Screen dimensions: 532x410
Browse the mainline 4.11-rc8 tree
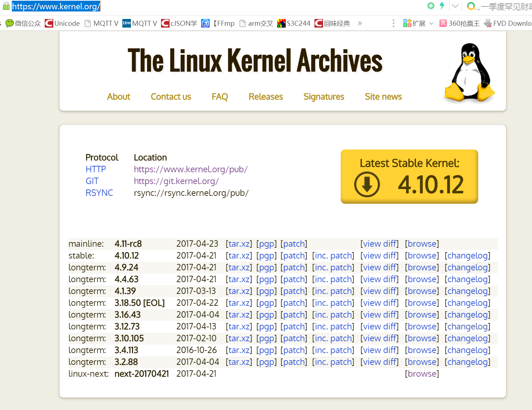click(x=422, y=244)
